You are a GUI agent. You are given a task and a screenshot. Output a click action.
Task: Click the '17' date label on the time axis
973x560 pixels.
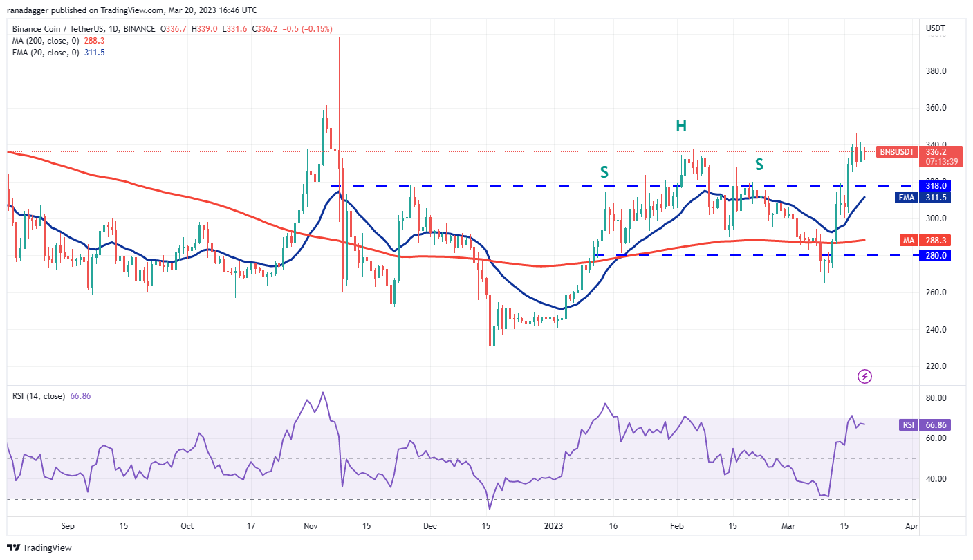[250, 525]
